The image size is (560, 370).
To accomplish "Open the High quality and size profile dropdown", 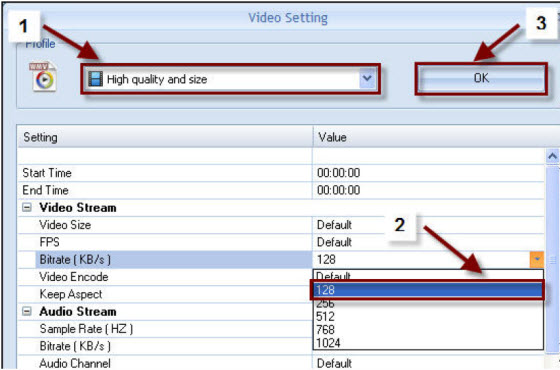I will [x=230, y=79].
